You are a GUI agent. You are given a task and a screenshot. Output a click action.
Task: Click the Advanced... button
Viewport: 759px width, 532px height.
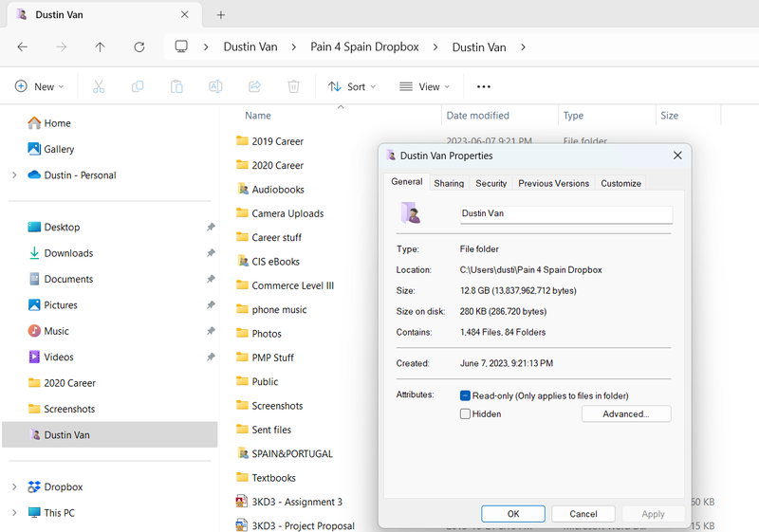click(x=625, y=414)
